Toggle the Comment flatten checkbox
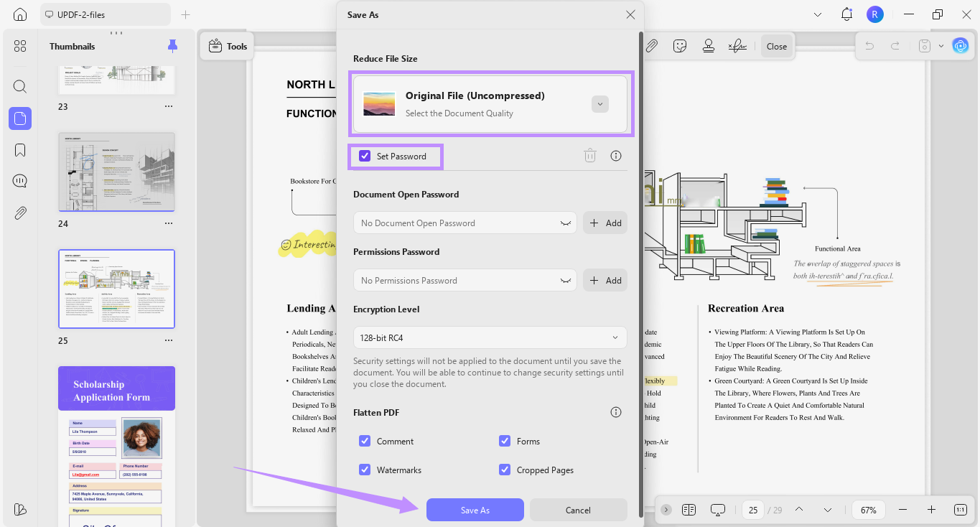Viewport: 980px width, 527px height. click(x=365, y=441)
